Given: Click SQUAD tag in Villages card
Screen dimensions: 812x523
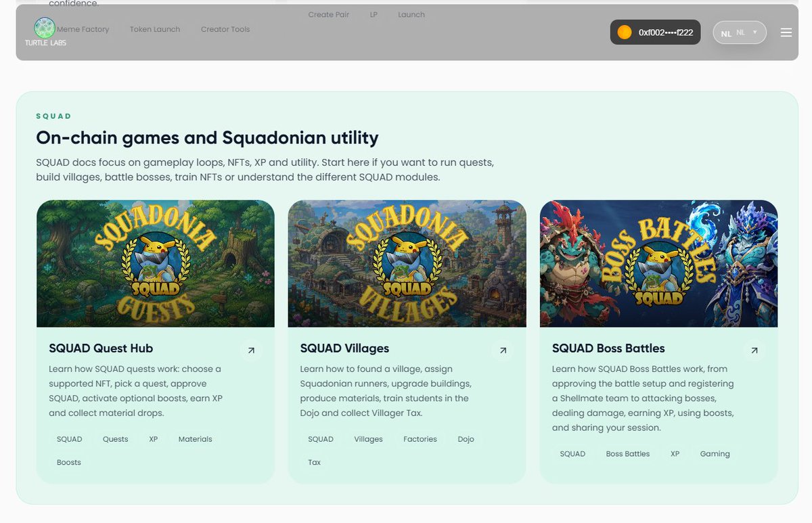Looking at the screenshot, I should (x=321, y=439).
